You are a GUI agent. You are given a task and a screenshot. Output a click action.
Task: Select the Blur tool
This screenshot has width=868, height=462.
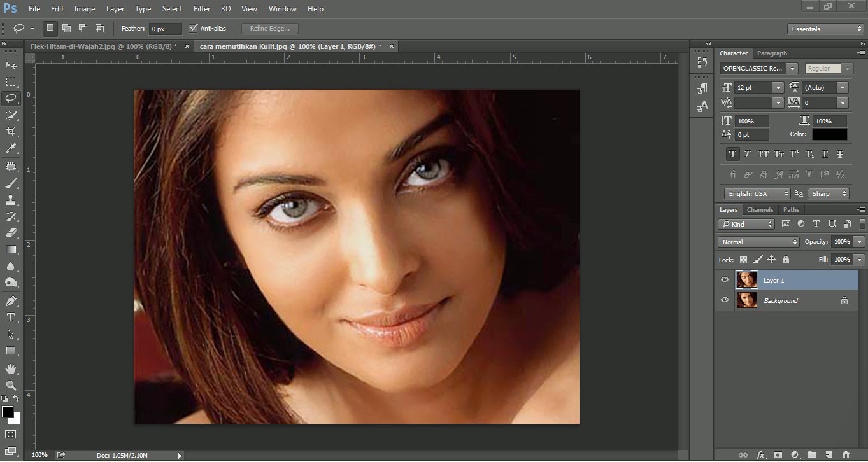pos(11,266)
